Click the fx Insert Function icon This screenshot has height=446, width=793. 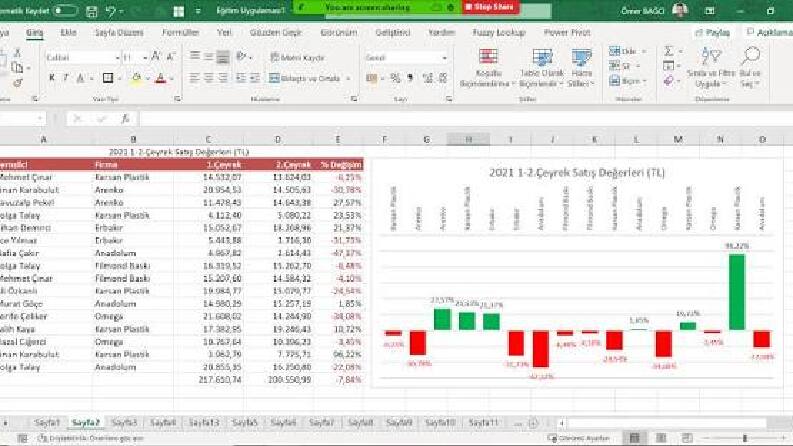(125, 119)
